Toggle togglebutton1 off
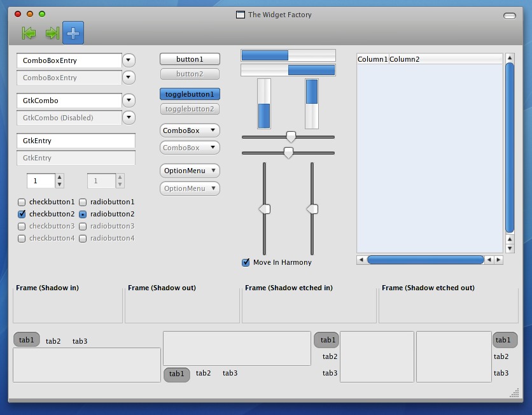The height and width of the screenshot is (415, 532). [x=190, y=94]
